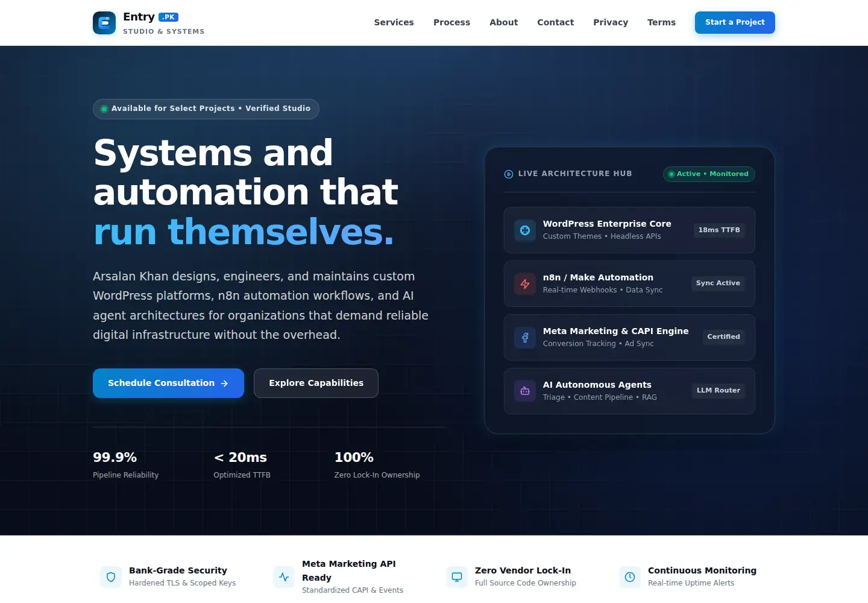Click the WordPress Enterprise Core title
Image resolution: width=868 pixels, height=603 pixels.
pos(607,224)
